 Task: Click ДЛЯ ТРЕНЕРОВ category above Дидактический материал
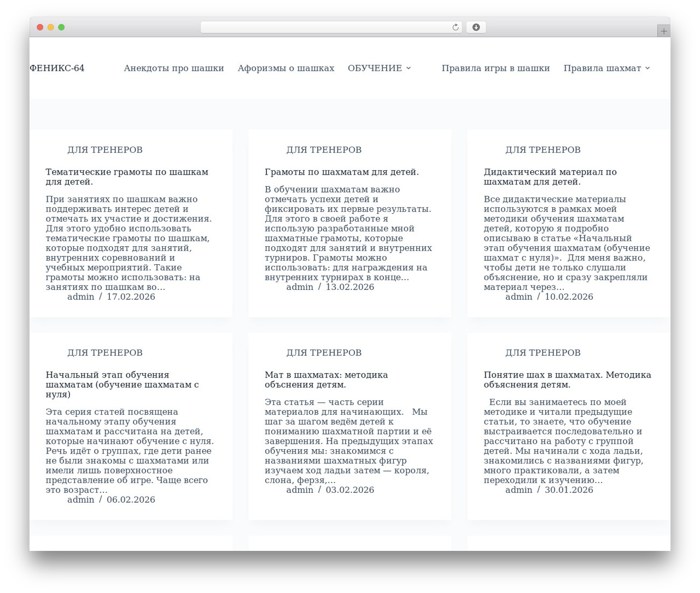pos(543,150)
